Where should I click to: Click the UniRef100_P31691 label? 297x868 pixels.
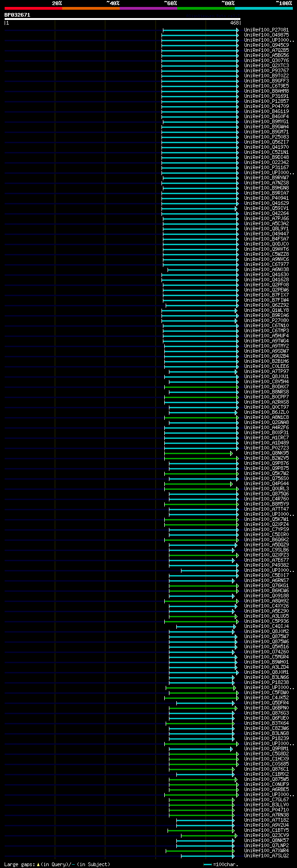point(266,96)
